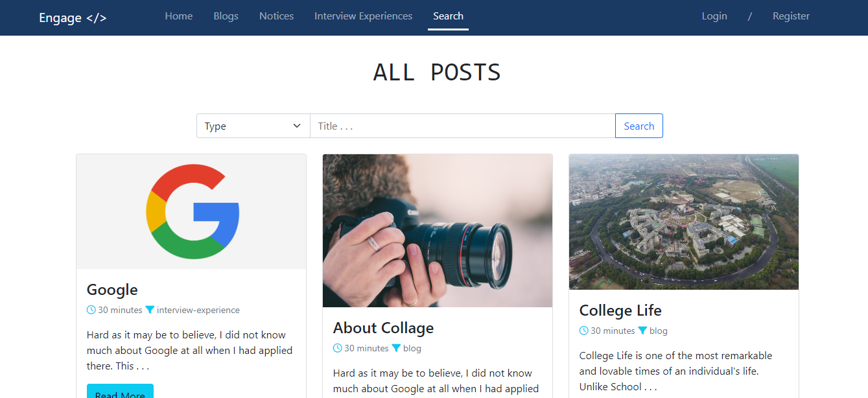
Task: Click the Engage brand logo
Action: point(72,18)
